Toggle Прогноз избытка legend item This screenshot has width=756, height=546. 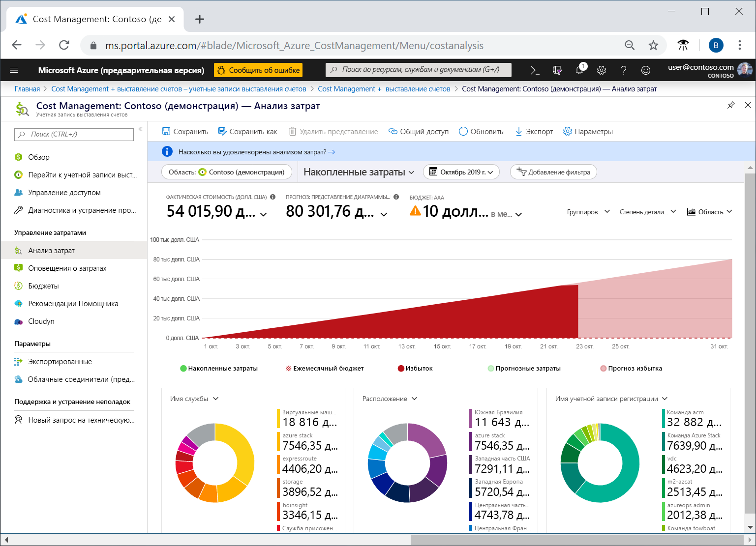click(x=631, y=368)
